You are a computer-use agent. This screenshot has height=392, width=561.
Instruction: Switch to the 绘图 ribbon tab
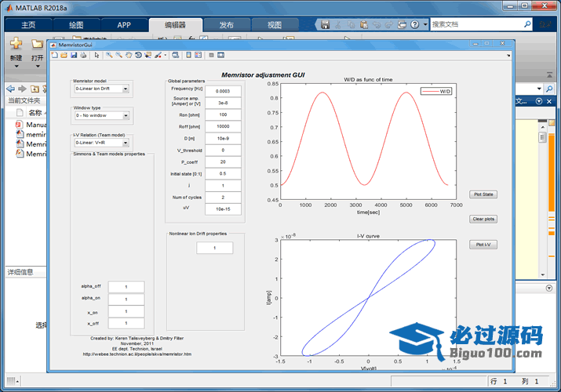76,25
